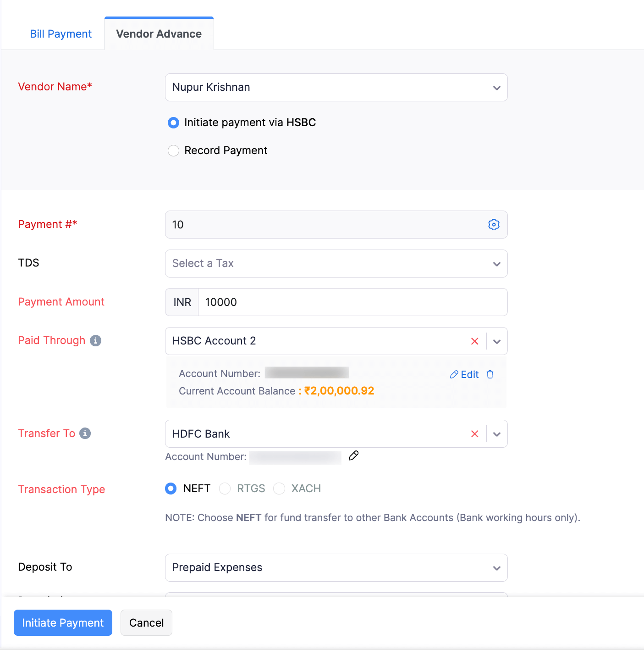Clear the HDFC Bank selection
Screen dimensions: 644x650
474,433
